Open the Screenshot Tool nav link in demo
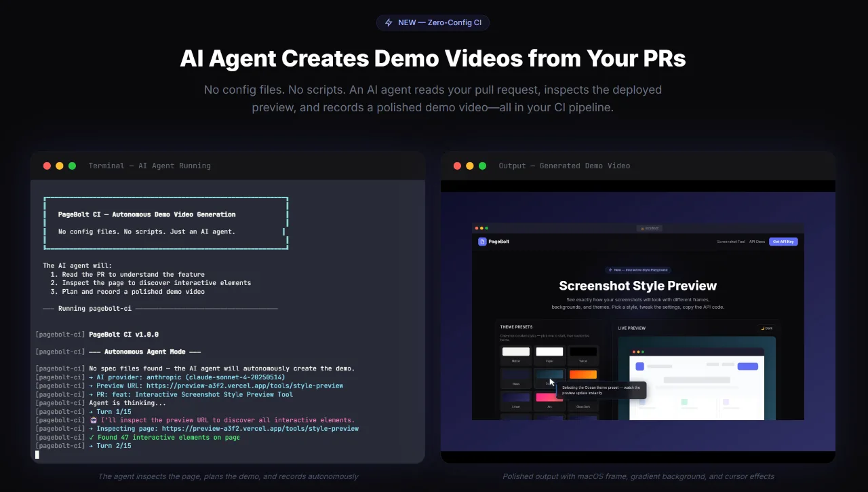The height and width of the screenshot is (492, 868). 731,242
